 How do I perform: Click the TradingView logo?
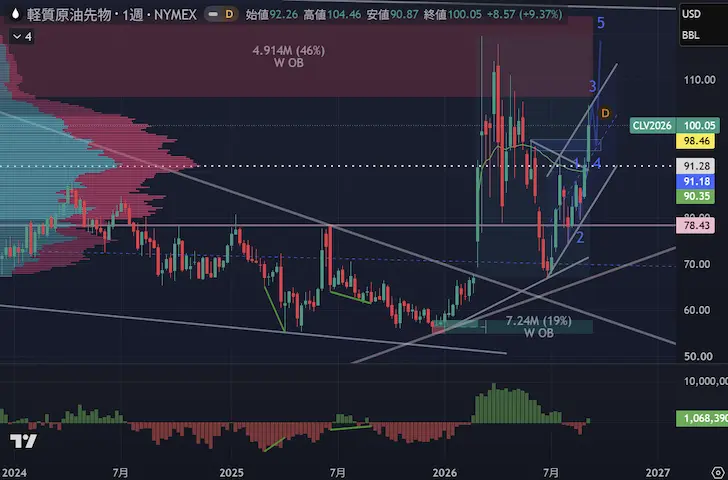tap(23, 441)
